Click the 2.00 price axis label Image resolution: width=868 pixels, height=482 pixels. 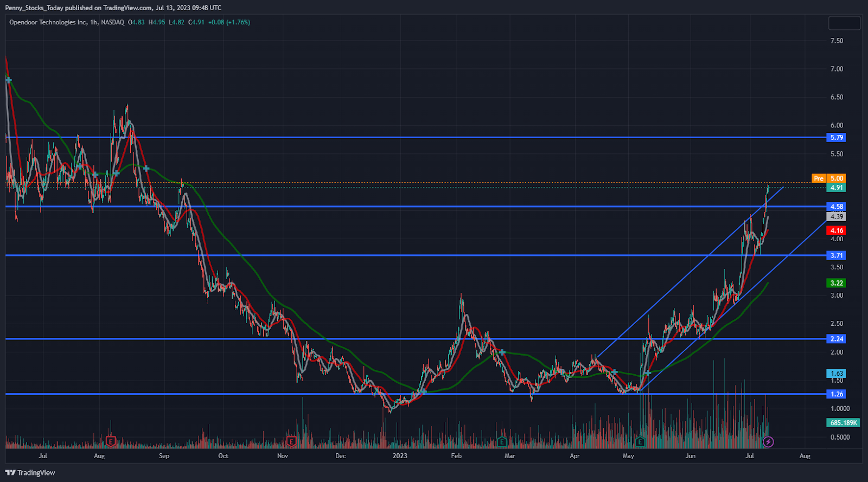click(x=837, y=352)
